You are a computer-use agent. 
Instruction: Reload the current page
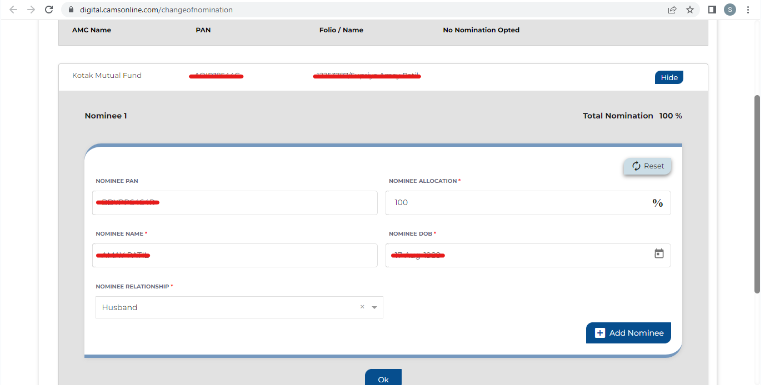click(x=49, y=10)
